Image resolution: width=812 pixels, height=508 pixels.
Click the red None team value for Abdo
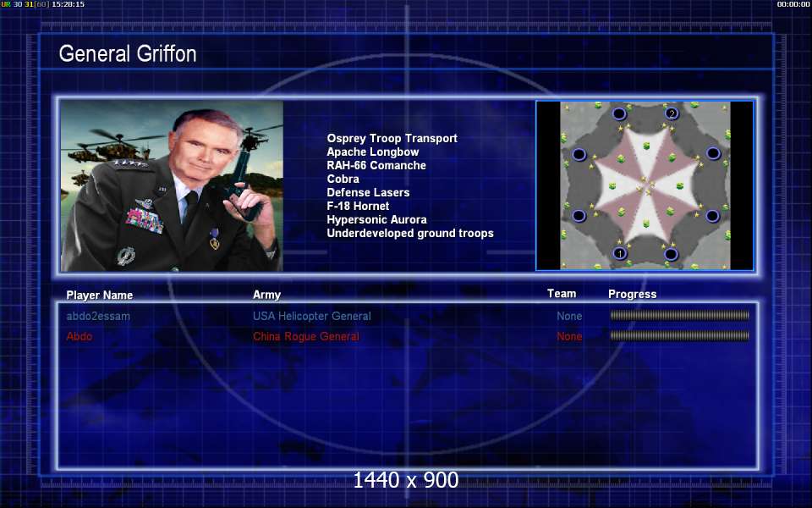click(x=569, y=336)
